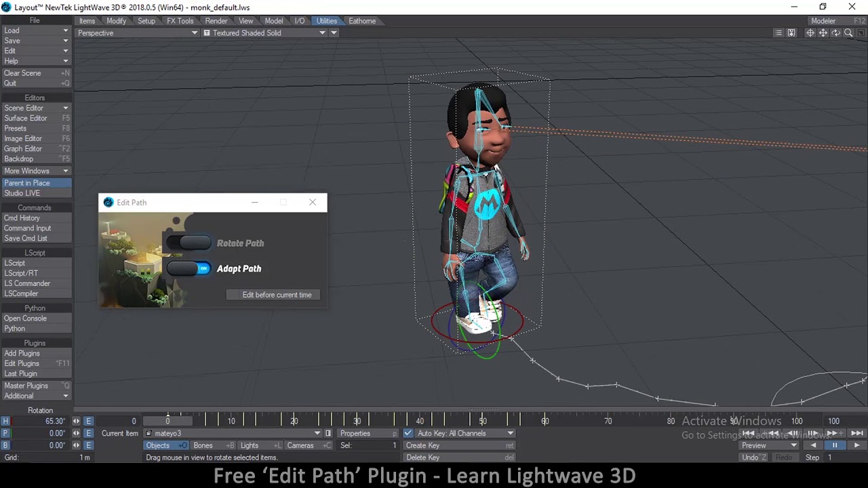Toggle Studio LIVE

pos(36,193)
